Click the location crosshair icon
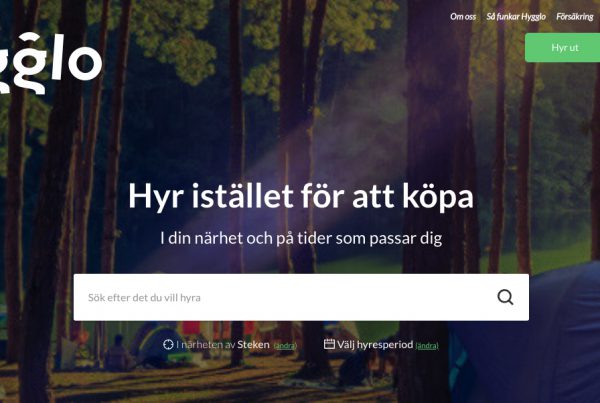The height and width of the screenshot is (403, 600). (x=168, y=344)
